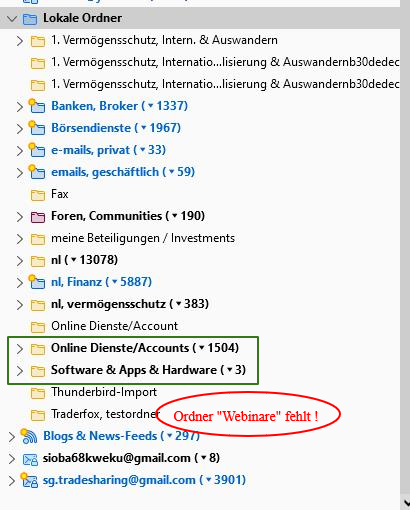Click the Thunderbird-Import folder icon
The height and width of the screenshot is (510, 410).
pos(38,393)
